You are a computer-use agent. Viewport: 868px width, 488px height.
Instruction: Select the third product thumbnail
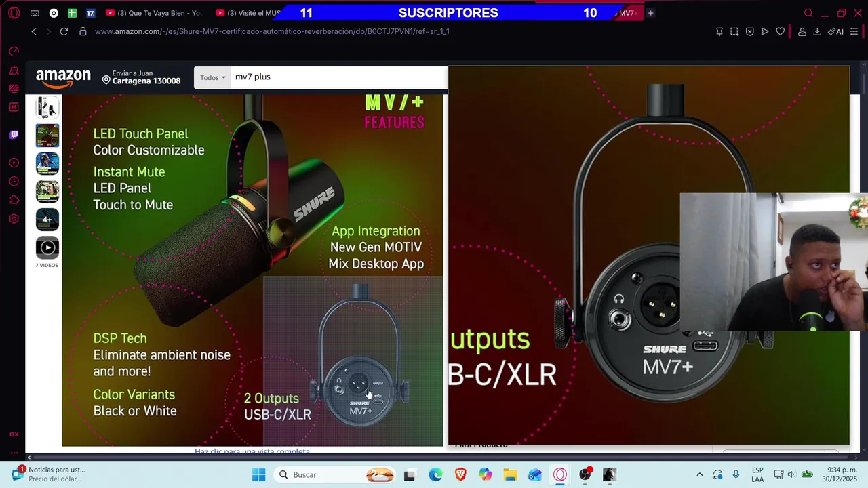(47, 163)
